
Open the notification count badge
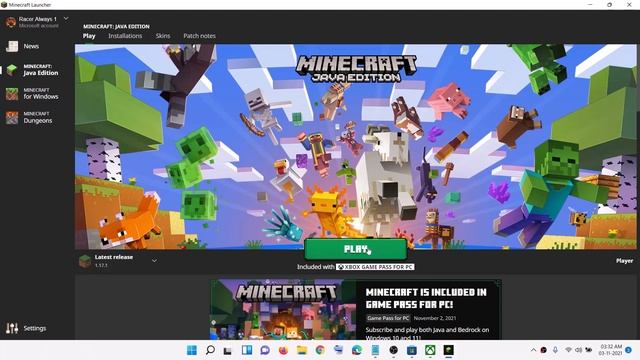click(x=629, y=350)
